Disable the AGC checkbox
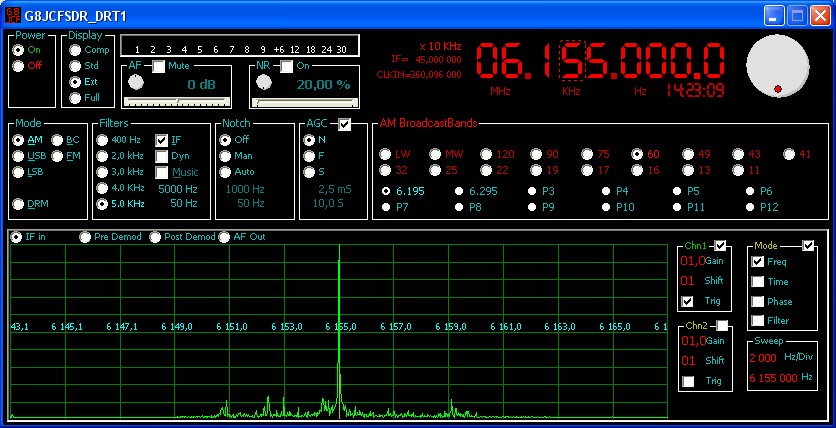Image resolution: width=836 pixels, height=428 pixels. point(345,124)
